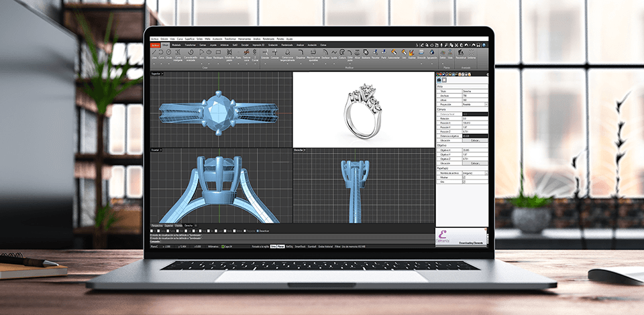Open the Superficie menu
Screen dimensions: 644x315
pos(189,39)
